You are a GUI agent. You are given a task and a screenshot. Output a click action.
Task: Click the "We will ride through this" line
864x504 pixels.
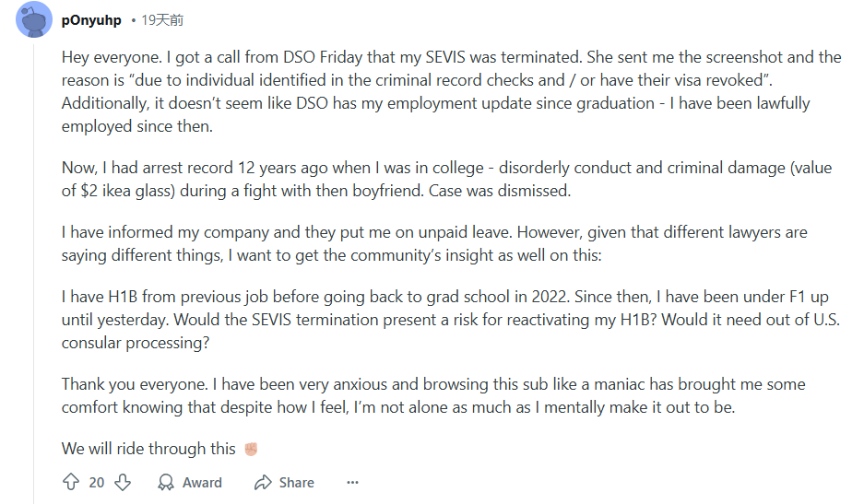(x=148, y=449)
